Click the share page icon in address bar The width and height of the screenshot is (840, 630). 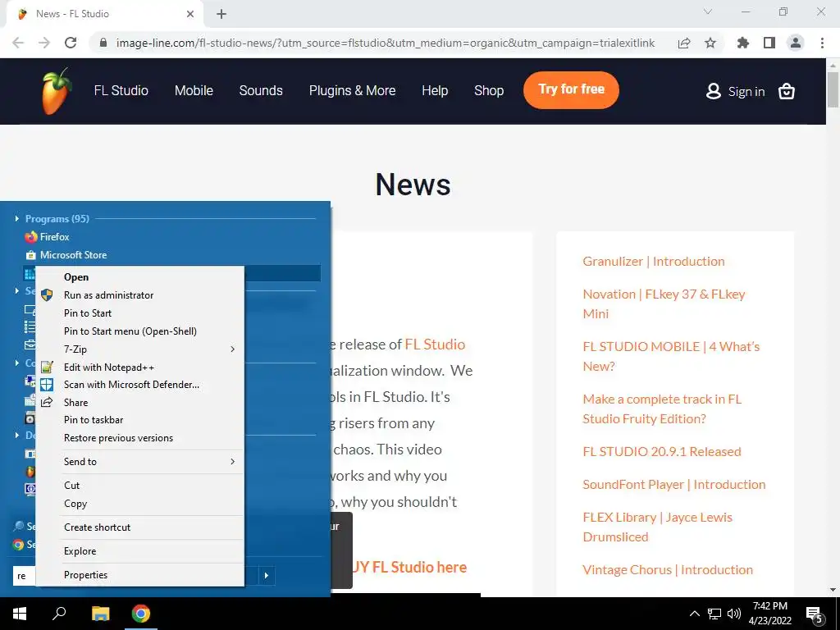point(684,43)
